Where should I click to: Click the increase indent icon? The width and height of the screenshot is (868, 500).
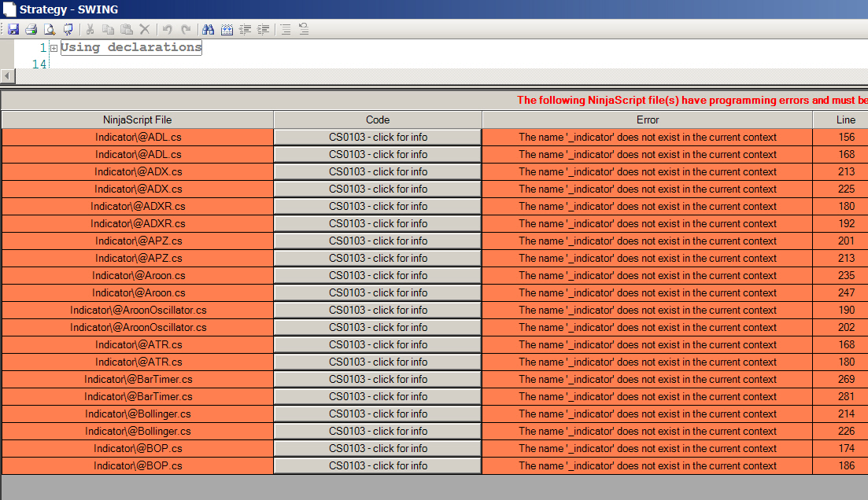tap(264, 29)
